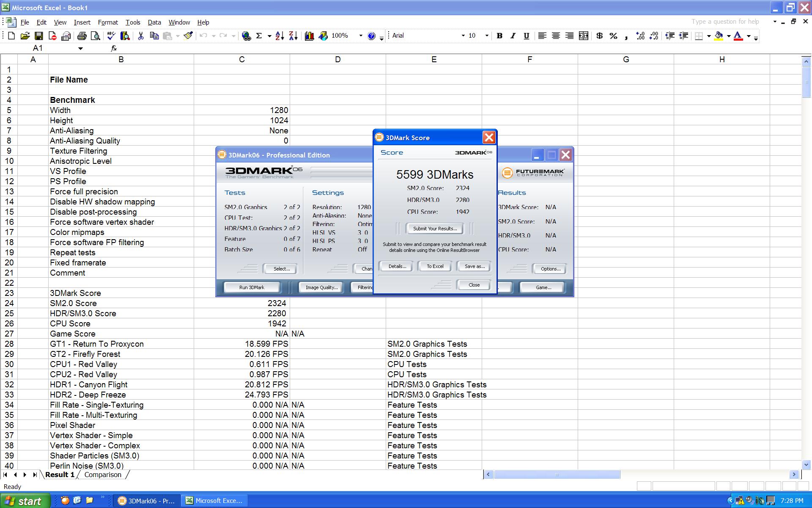The width and height of the screenshot is (812, 508).
Task: Expand the AutoSum functions arrow
Action: tap(269, 36)
